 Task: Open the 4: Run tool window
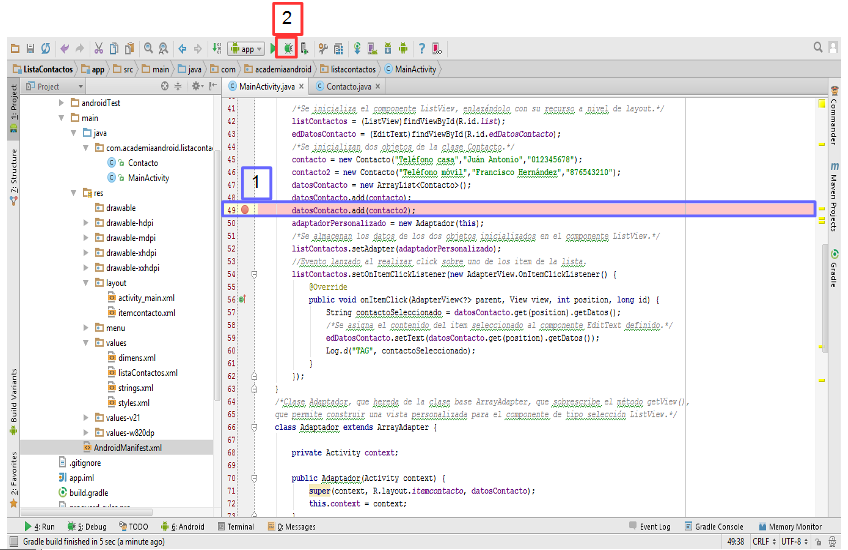click(x=39, y=527)
